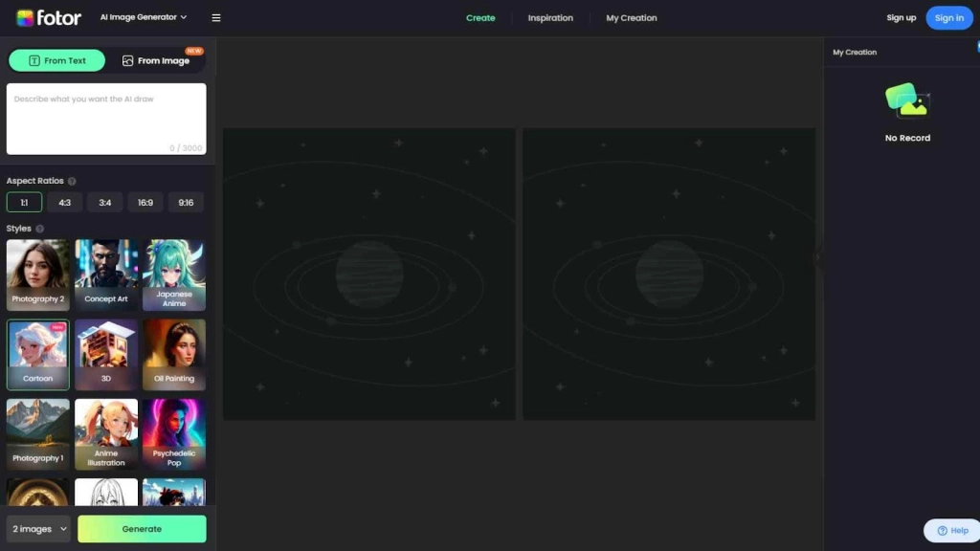
Task: Open the Inspiration tab
Action: [x=550, y=17]
